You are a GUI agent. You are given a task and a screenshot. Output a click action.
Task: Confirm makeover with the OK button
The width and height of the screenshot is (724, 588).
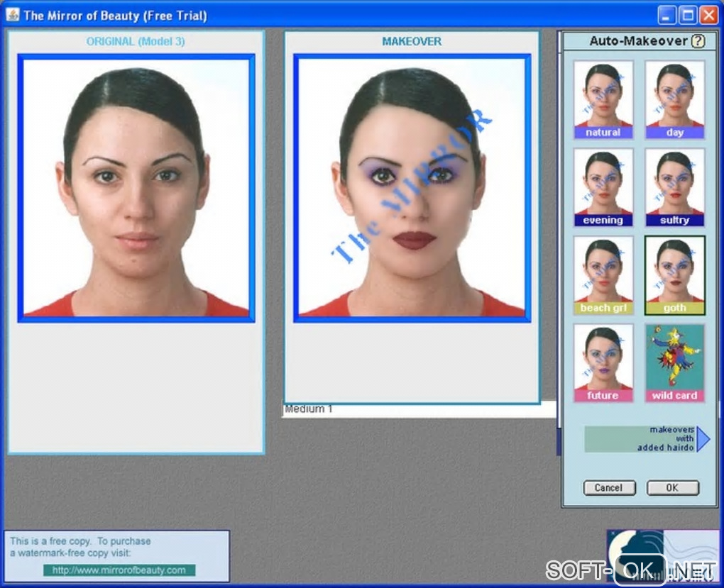pos(673,488)
